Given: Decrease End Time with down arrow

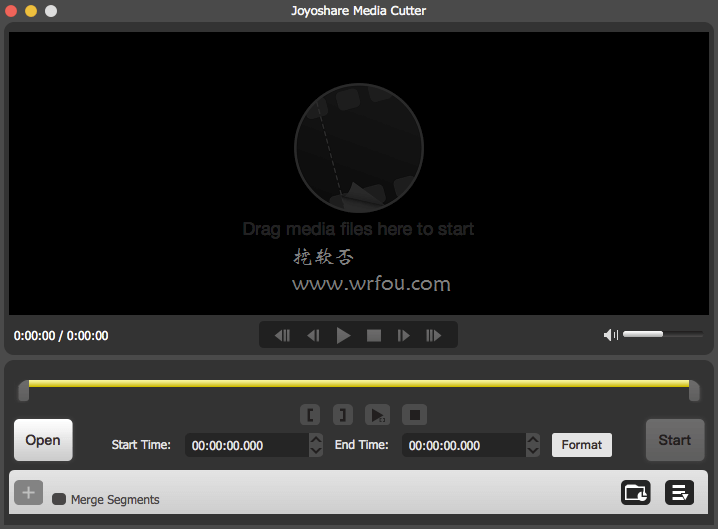Looking at the screenshot, I should point(533,451).
